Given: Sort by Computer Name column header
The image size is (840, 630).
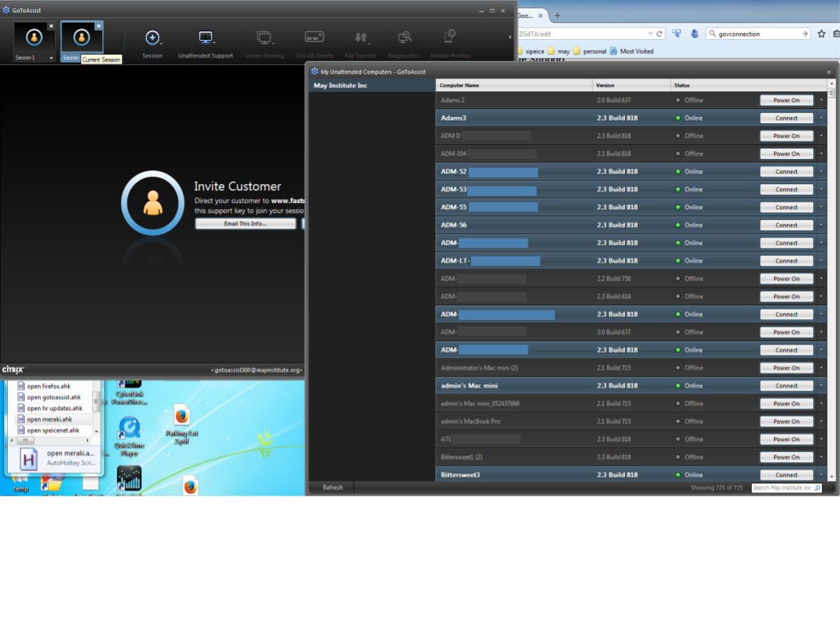Looking at the screenshot, I should (x=514, y=85).
